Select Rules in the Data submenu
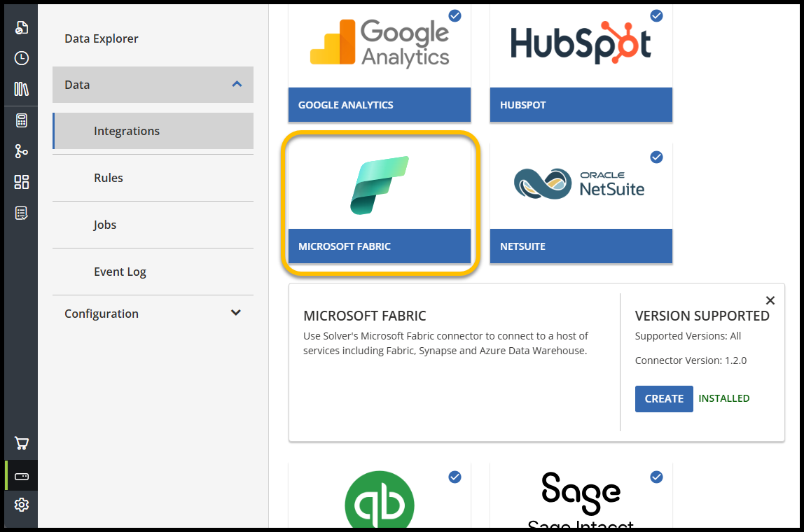The height and width of the screenshot is (532, 804). [109, 178]
